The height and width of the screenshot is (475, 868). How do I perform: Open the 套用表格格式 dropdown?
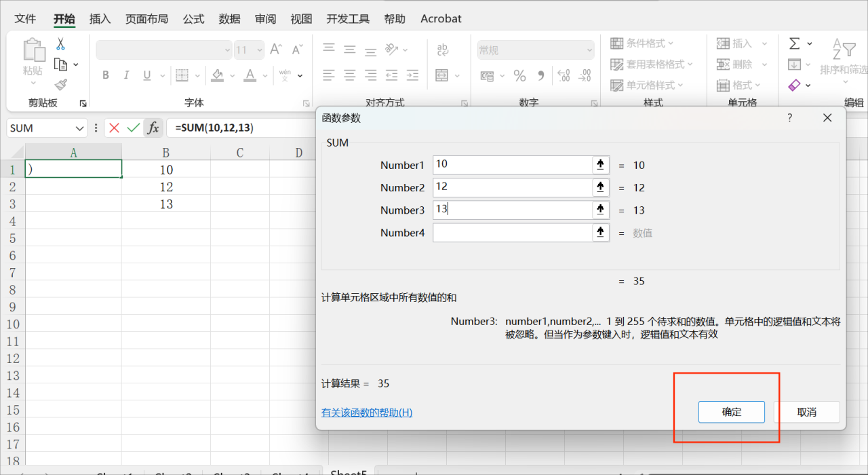coord(652,64)
